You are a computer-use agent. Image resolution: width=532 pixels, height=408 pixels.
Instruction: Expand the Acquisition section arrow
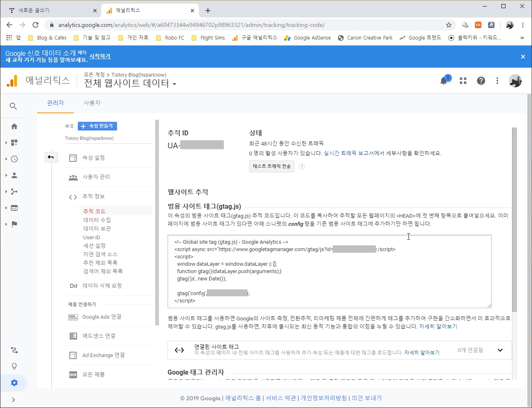point(6,192)
